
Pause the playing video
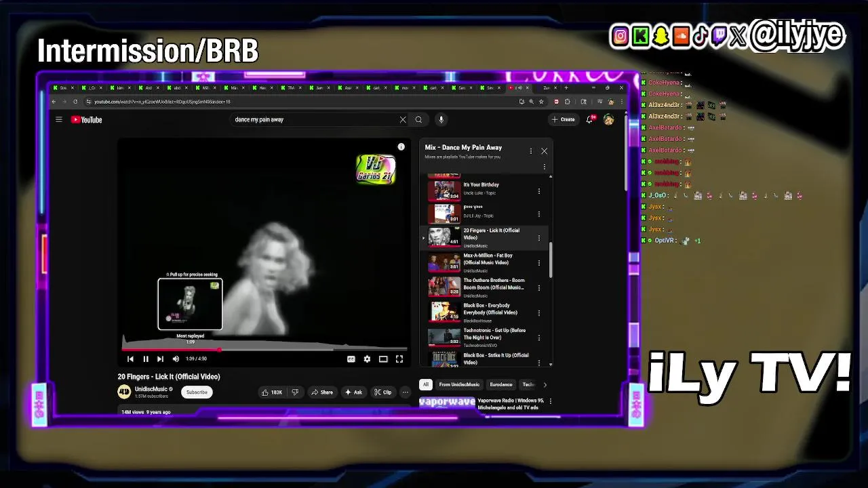click(x=145, y=359)
